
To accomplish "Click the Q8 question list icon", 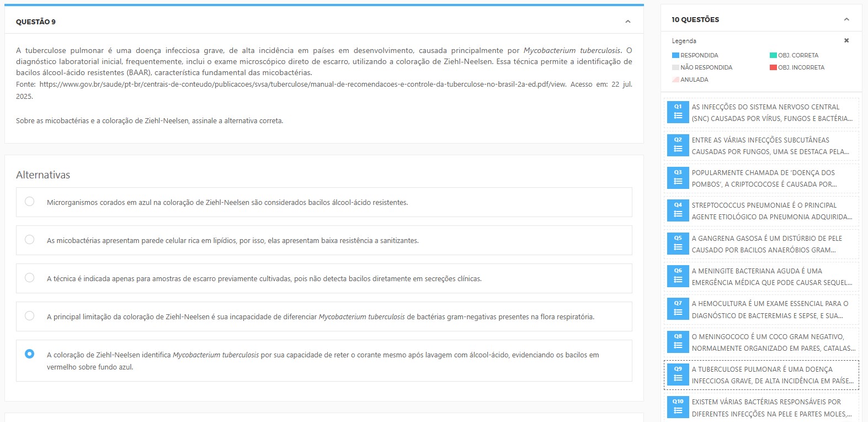I will click(678, 342).
